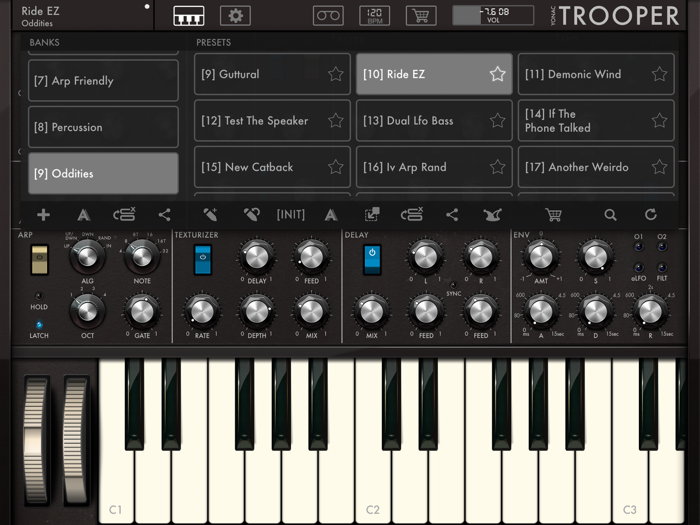The image size is (700, 525).
Task: Star the Demonic Wind preset
Action: point(659,74)
